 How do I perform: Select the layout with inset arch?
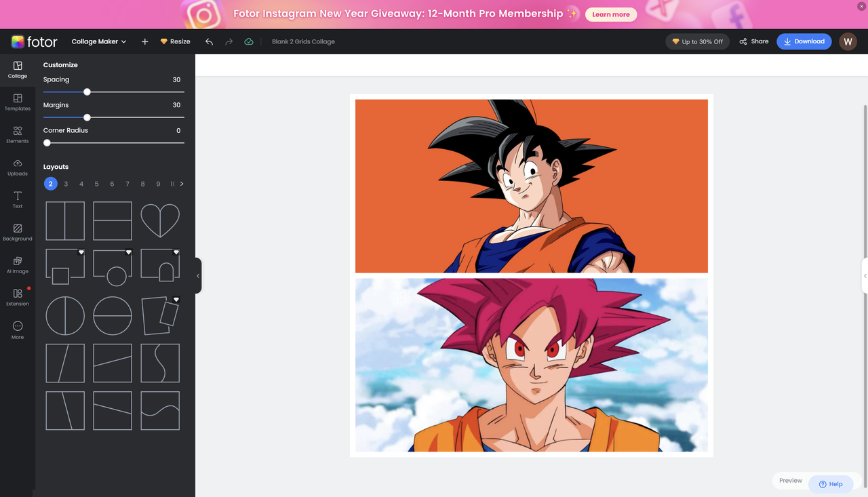click(160, 266)
